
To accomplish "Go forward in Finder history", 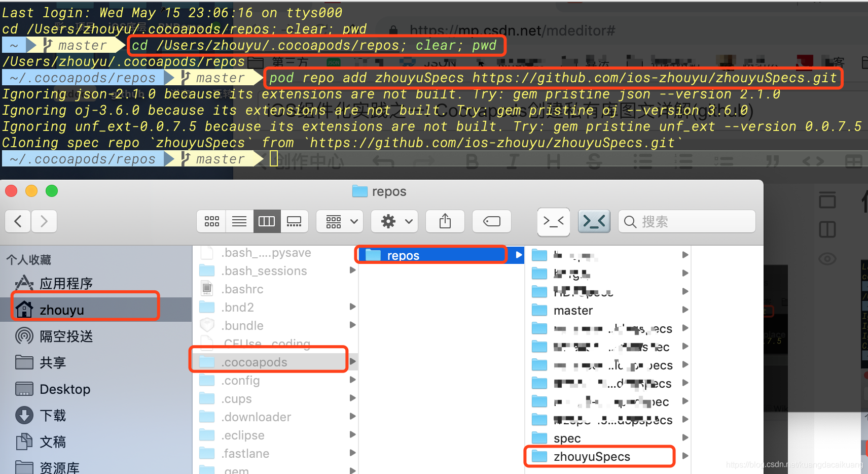I will pyautogui.click(x=44, y=221).
